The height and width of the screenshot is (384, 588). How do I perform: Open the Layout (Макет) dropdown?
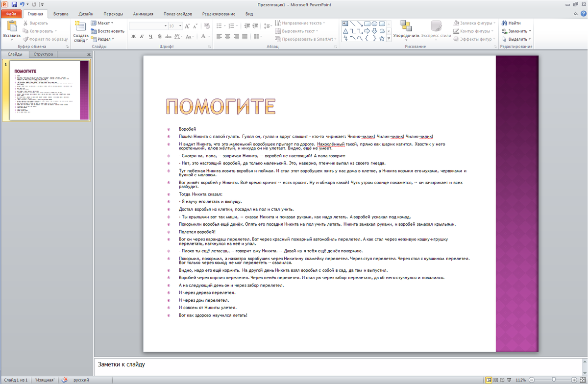[x=102, y=23]
